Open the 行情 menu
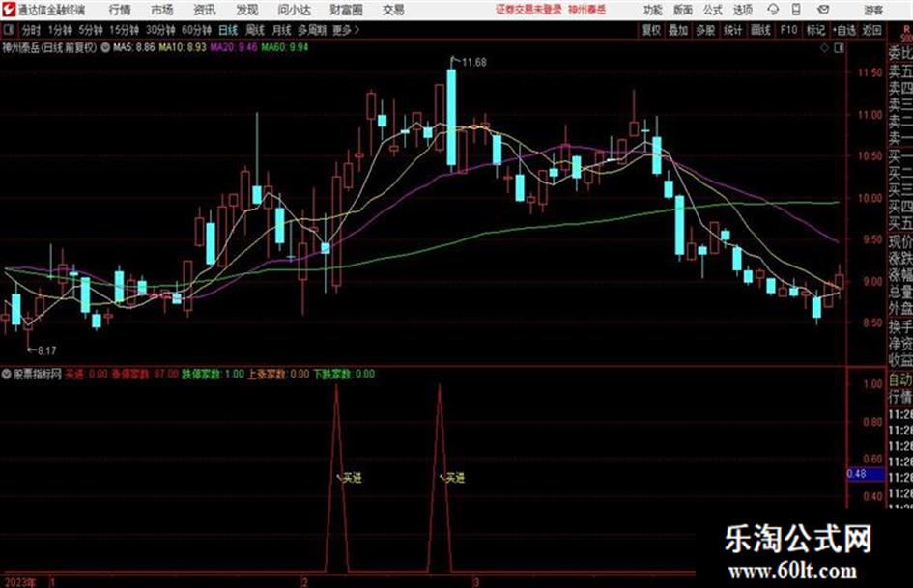 tap(120, 10)
